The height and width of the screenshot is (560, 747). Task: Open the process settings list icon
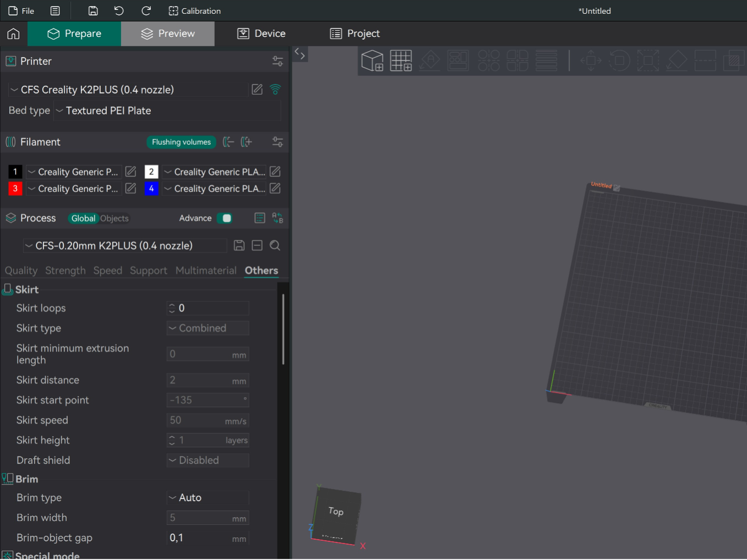(260, 218)
